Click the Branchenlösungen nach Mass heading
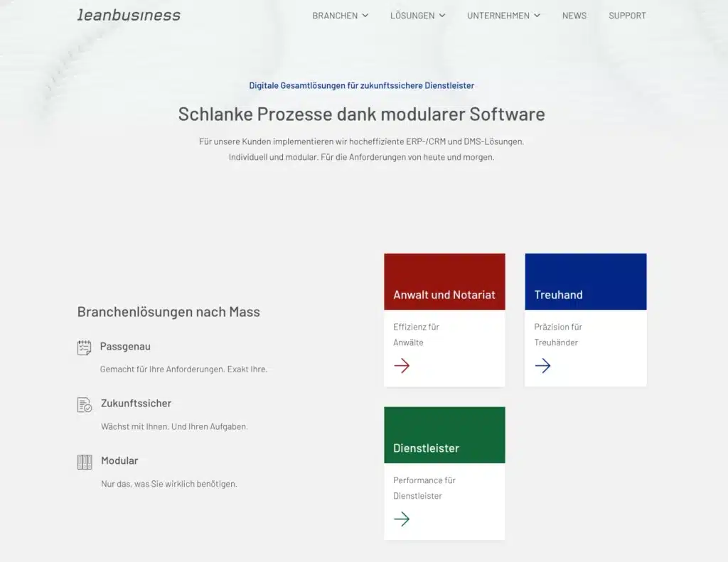 (168, 312)
